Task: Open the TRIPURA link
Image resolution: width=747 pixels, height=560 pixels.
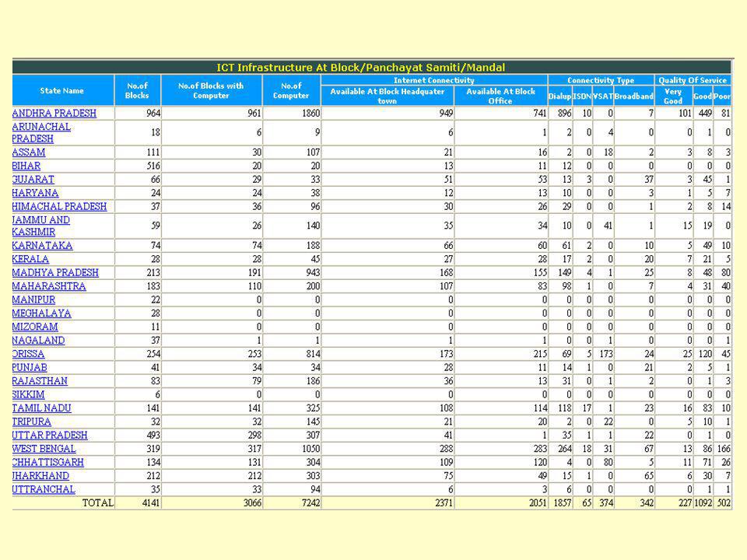Action: pos(32,422)
